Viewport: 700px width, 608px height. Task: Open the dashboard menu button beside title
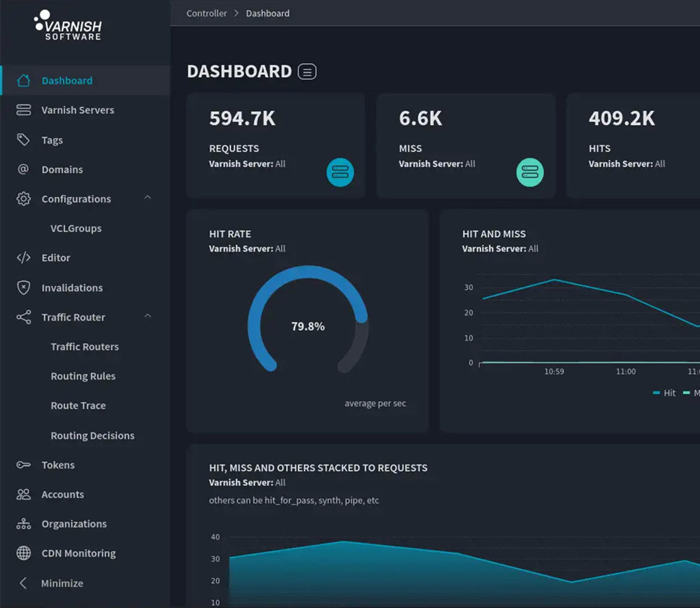tap(307, 72)
